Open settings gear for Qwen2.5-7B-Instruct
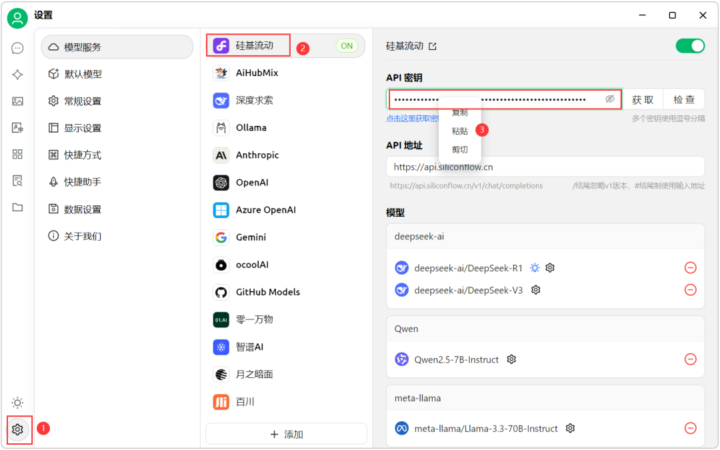 point(511,359)
